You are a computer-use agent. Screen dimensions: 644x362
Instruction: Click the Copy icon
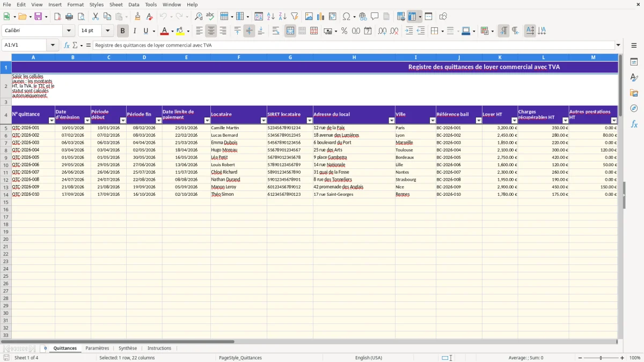pyautogui.click(x=107, y=17)
